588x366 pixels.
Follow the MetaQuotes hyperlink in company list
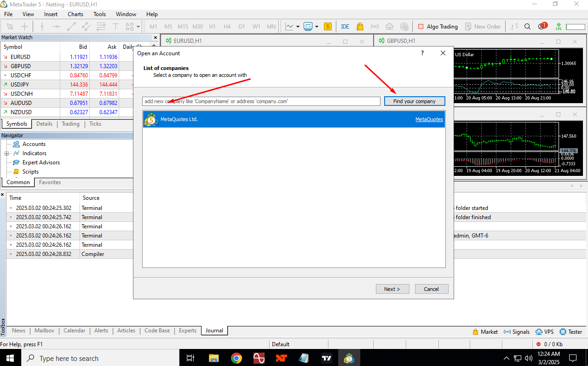pyautogui.click(x=429, y=120)
